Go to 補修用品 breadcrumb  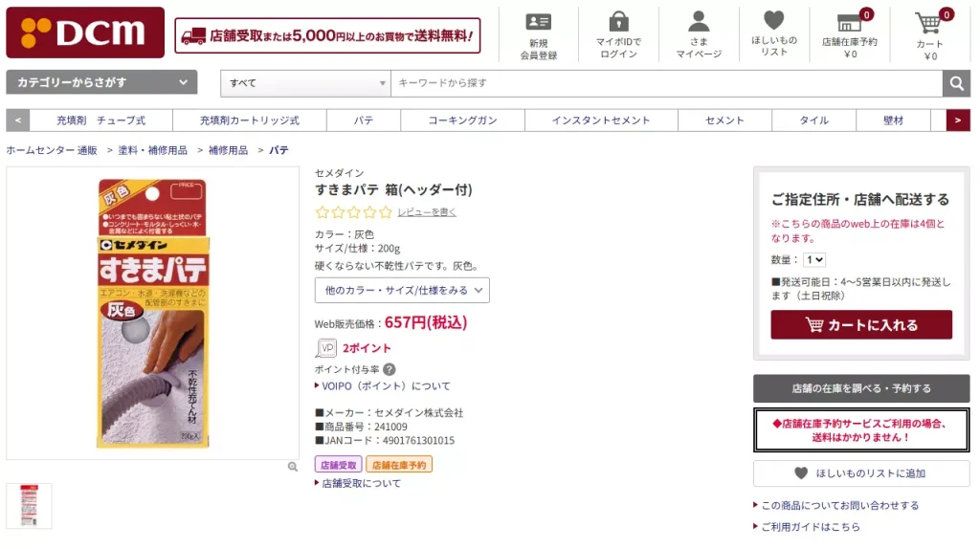228,150
